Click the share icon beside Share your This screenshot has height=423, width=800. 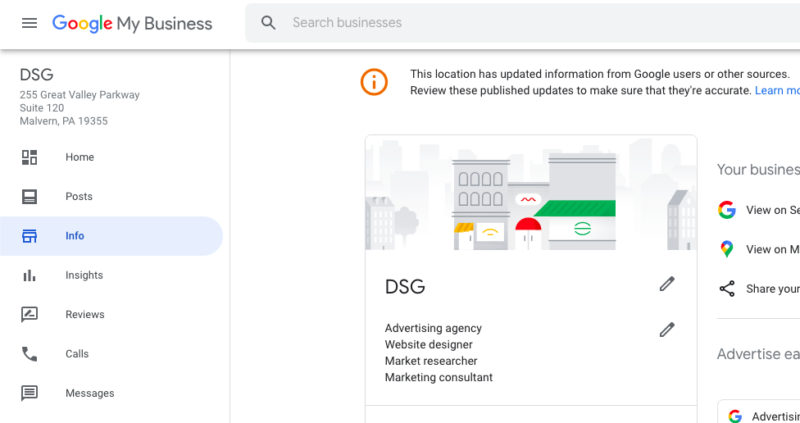[x=727, y=289]
